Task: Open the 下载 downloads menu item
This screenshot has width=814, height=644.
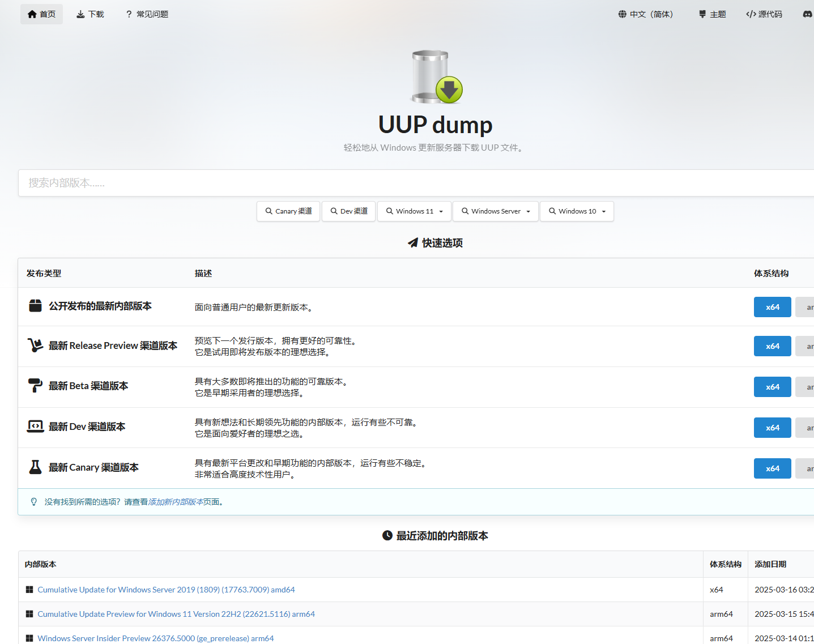Action: (x=90, y=14)
